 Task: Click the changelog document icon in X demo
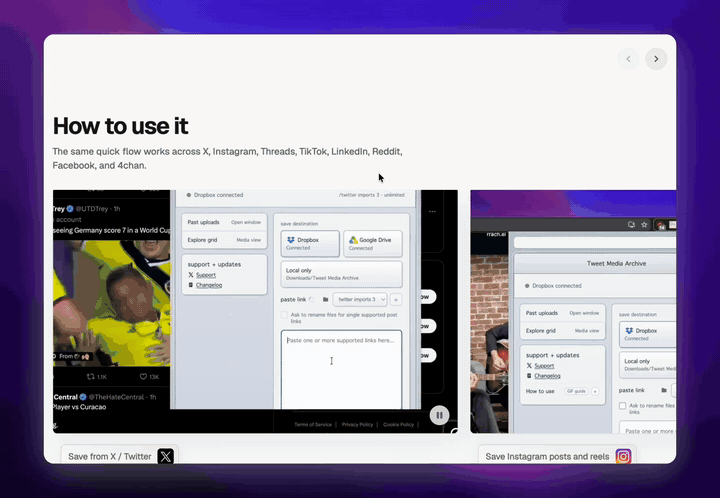[x=191, y=285]
